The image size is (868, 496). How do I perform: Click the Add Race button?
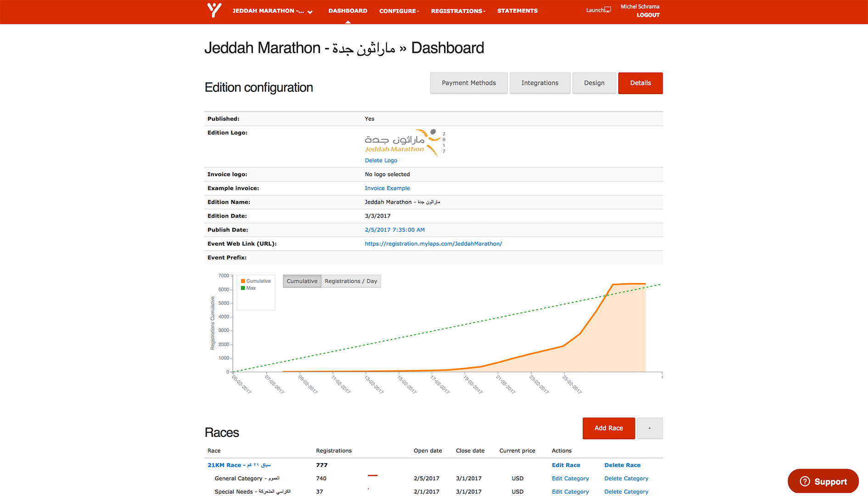click(609, 428)
